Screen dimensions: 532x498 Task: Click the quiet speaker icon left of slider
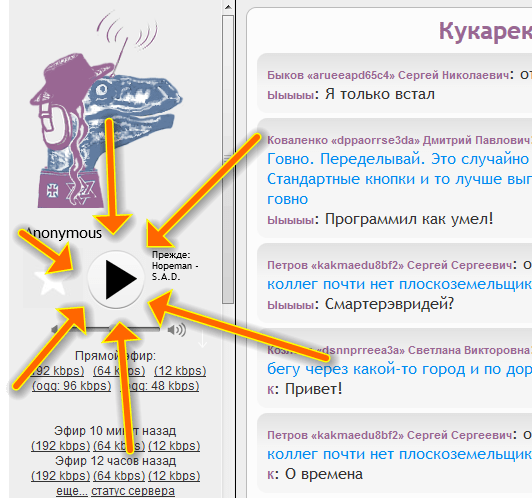pos(55,329)
